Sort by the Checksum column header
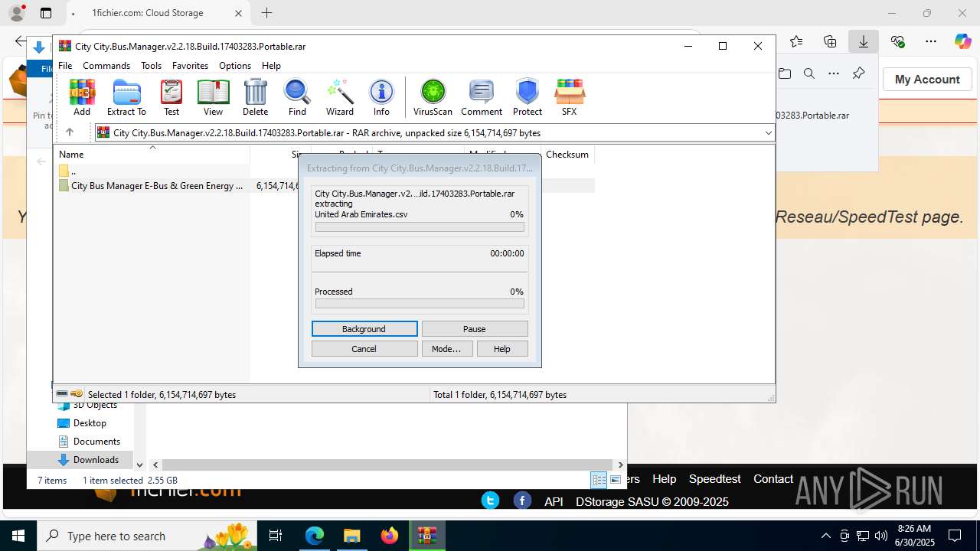 pos(567,155)
